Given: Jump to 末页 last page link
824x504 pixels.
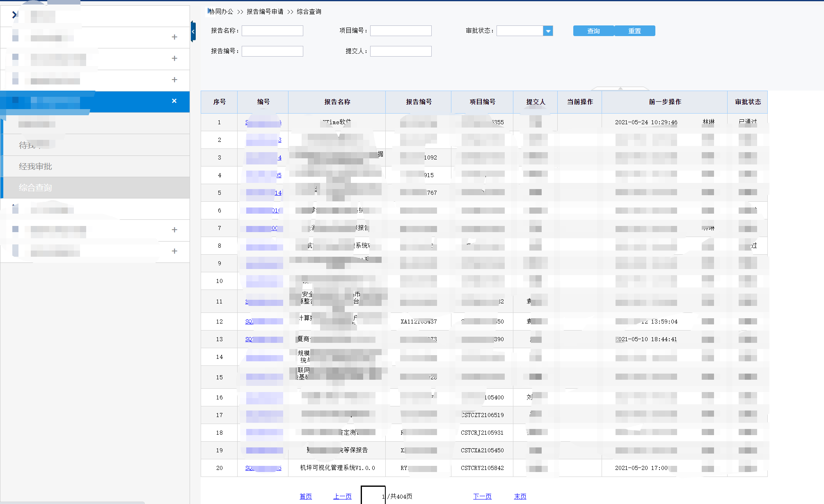Looking at the screenshot, I should coord(520,496).
